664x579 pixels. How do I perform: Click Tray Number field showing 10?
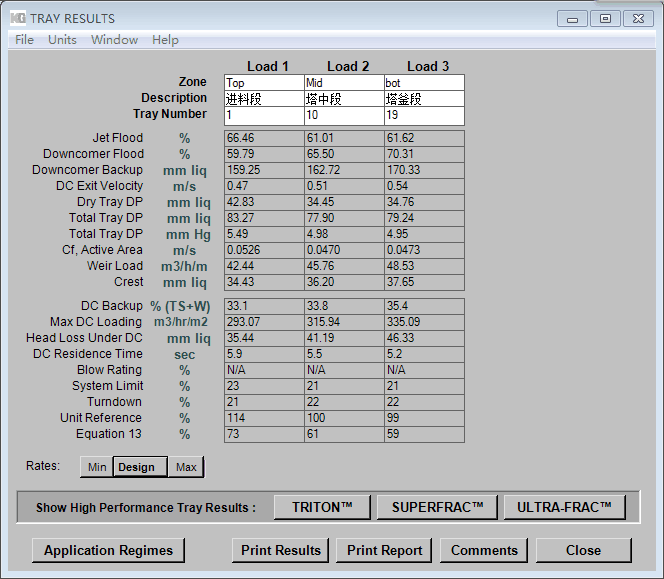344,116
